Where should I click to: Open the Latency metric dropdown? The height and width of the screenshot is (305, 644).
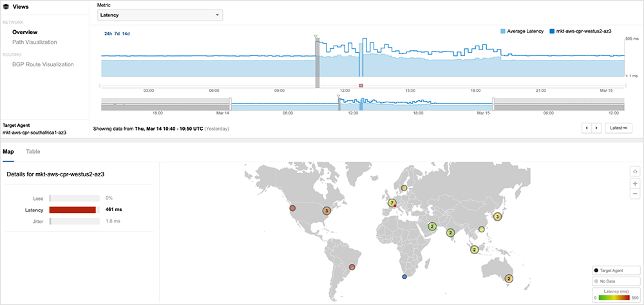pyautogui.click(x=160, y=15)
